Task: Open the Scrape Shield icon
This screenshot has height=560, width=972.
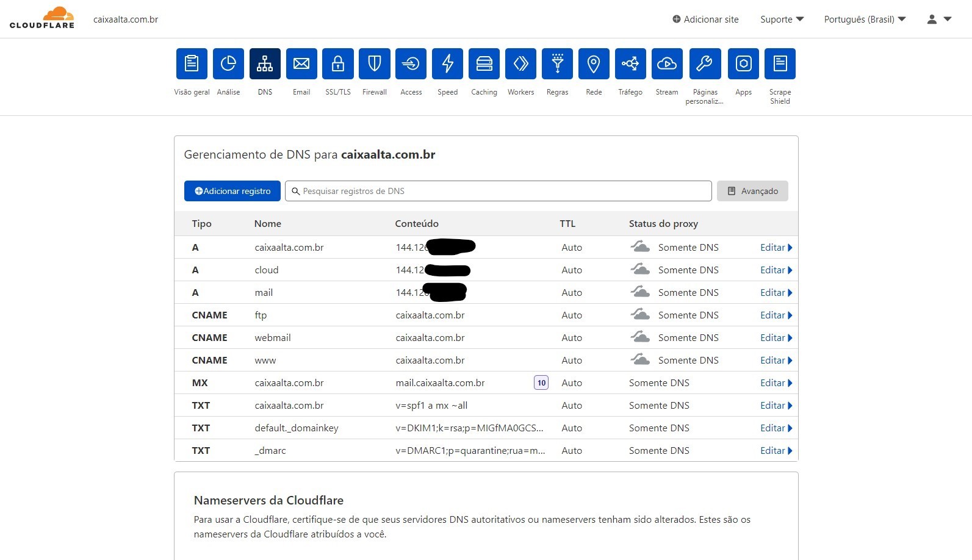Action: [x=780, y=64]
